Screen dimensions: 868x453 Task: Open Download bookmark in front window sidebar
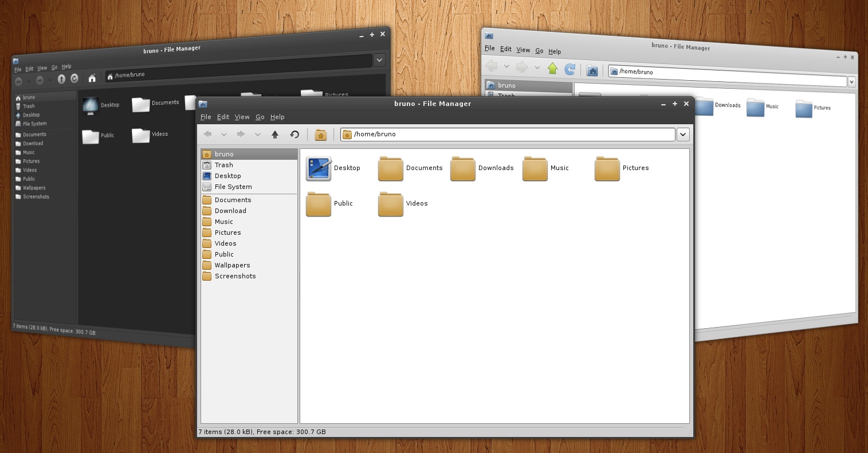(249, 211)
